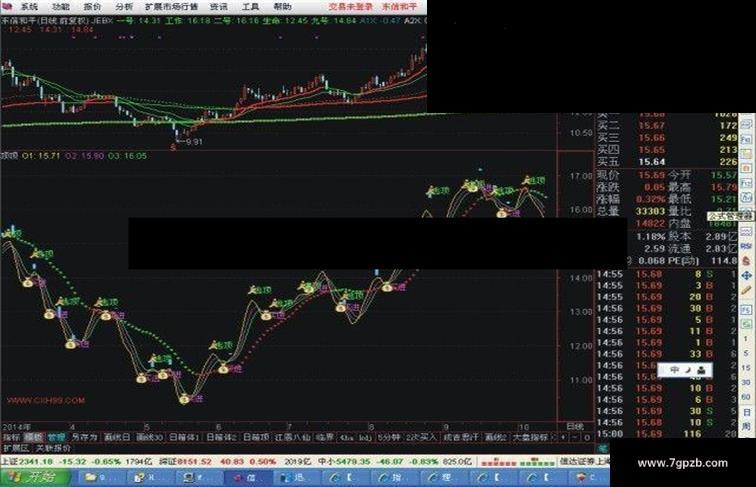Select the 画线日 indicator tab

117,438
